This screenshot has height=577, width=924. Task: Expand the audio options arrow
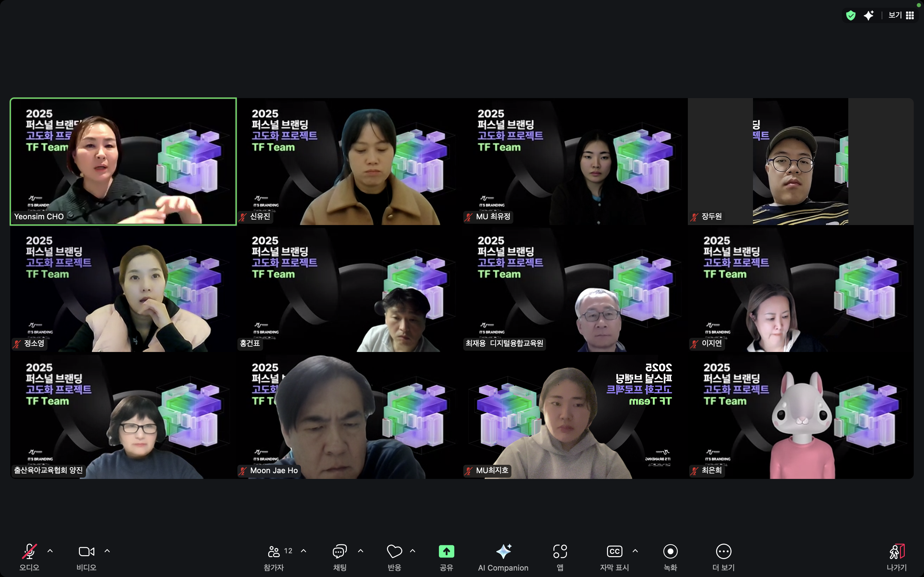click(x=50, y=551)
